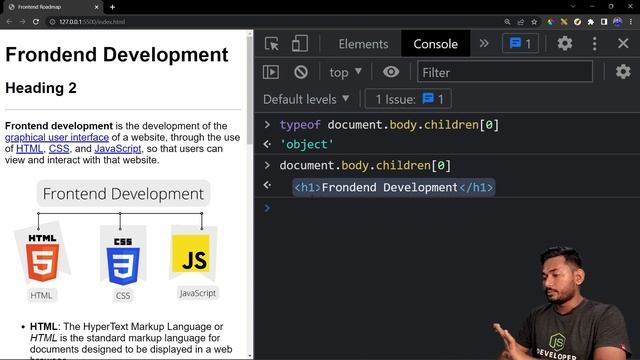
Task: Open the colorful color-picker extension icon
Action: coord(551,22)
